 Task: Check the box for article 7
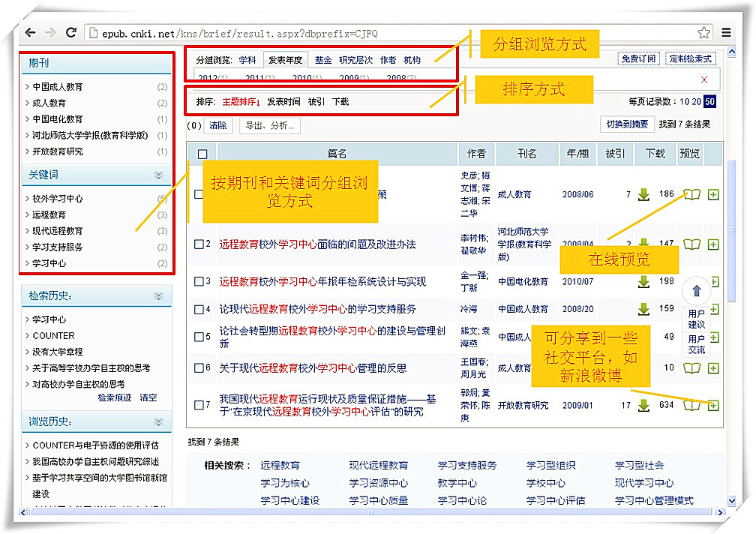coord(199,405)
